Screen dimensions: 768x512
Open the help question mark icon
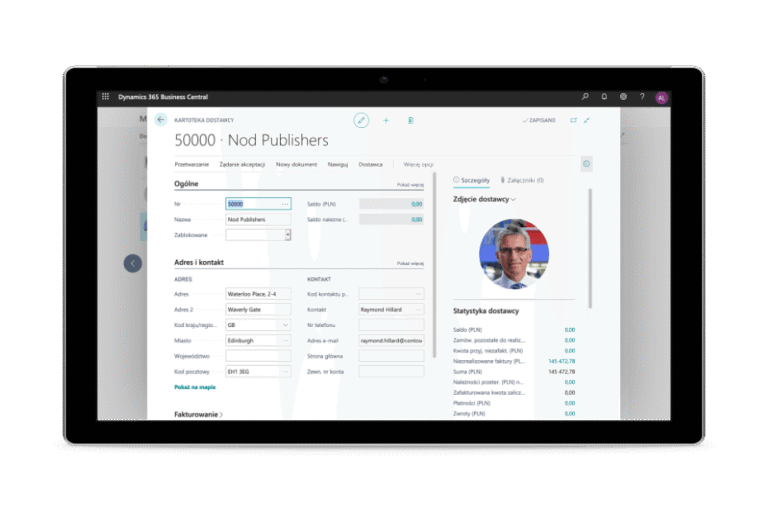coord(642,97)
